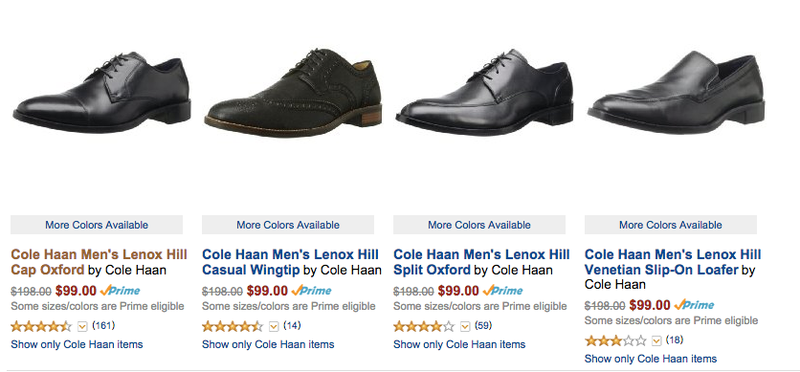Screen dimensions: 800x372
Task: Click the Prime logo under Casual Wingtip
Action: [x=311, y=291]
